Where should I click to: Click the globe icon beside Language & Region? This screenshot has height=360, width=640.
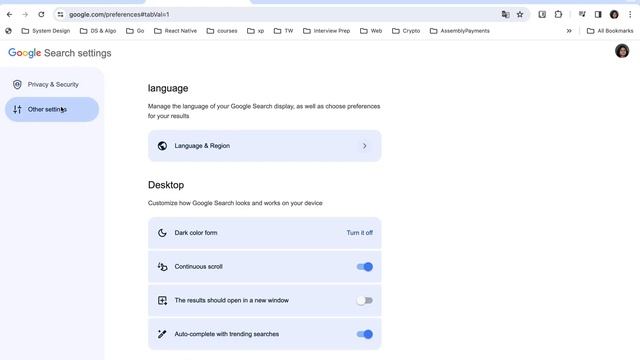point(162,146)
